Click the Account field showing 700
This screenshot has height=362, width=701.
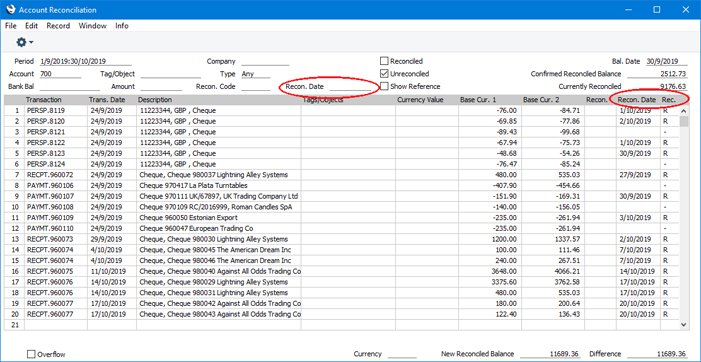coord(60,74)
